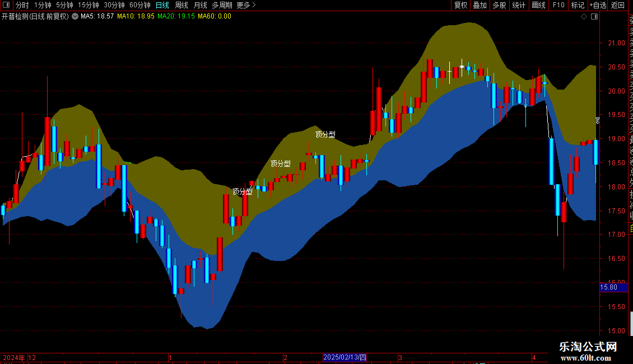Select the 日线 daily chart tab
Screen dimensions: 633x364
point(162,5)
